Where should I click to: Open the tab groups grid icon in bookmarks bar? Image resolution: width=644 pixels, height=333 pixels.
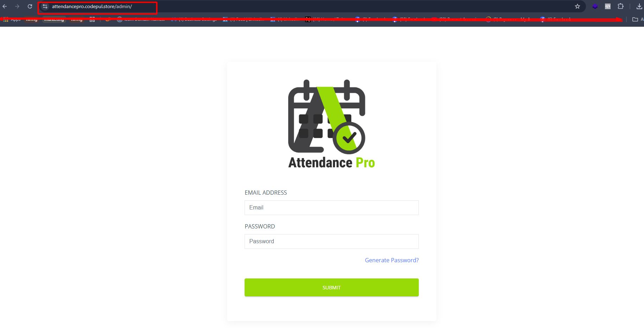tap(92, 20)
